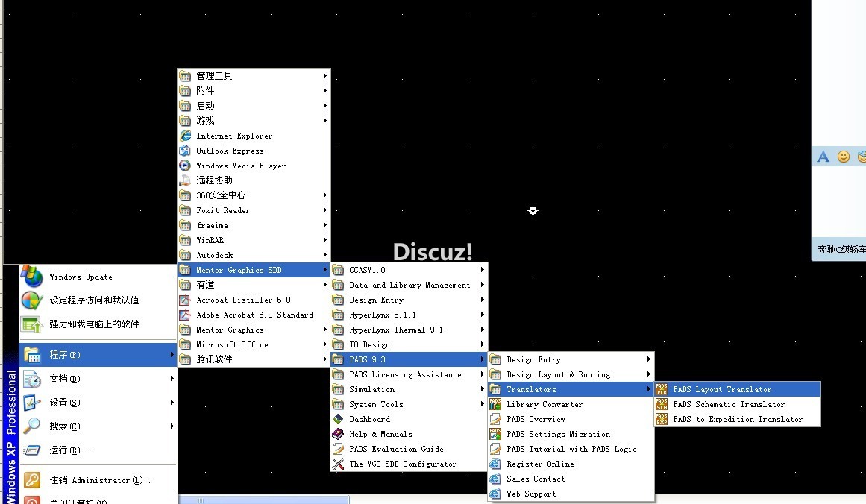Click the Internet Explorer icon in programs list
The width and height of the screenshot is (866, 504).
tap(185, 136)
